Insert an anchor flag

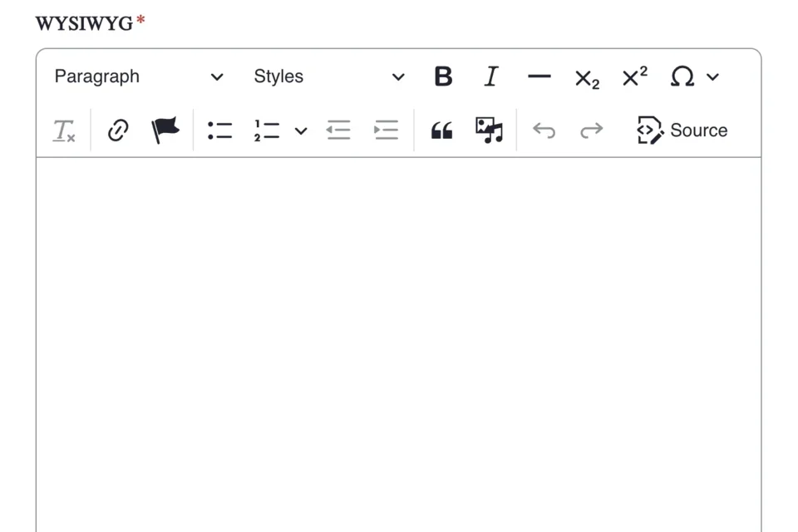[x=165, y=130]
